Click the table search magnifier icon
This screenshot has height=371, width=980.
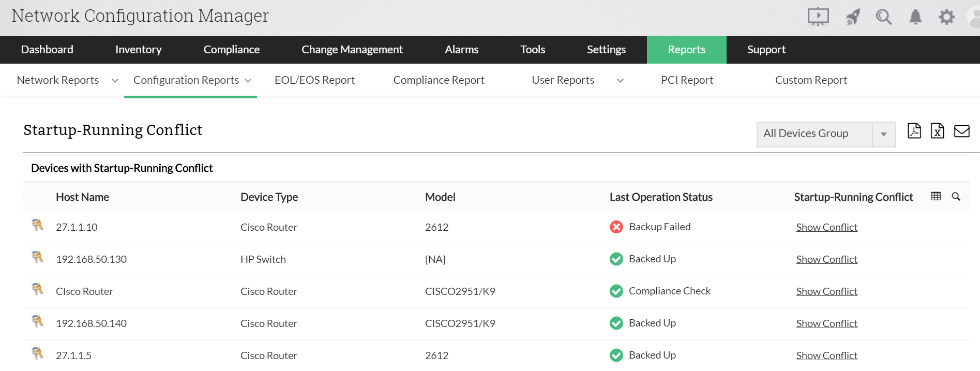pos(956,196)
